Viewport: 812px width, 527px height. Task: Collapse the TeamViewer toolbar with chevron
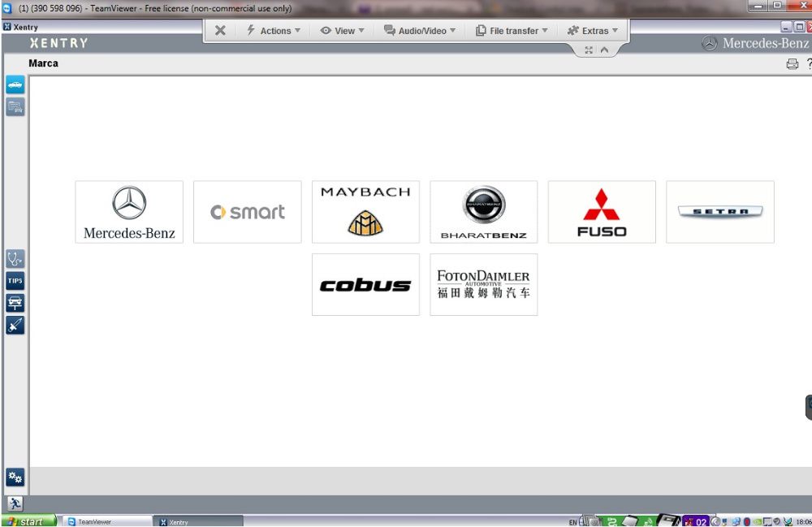click(x=604, y=50)
